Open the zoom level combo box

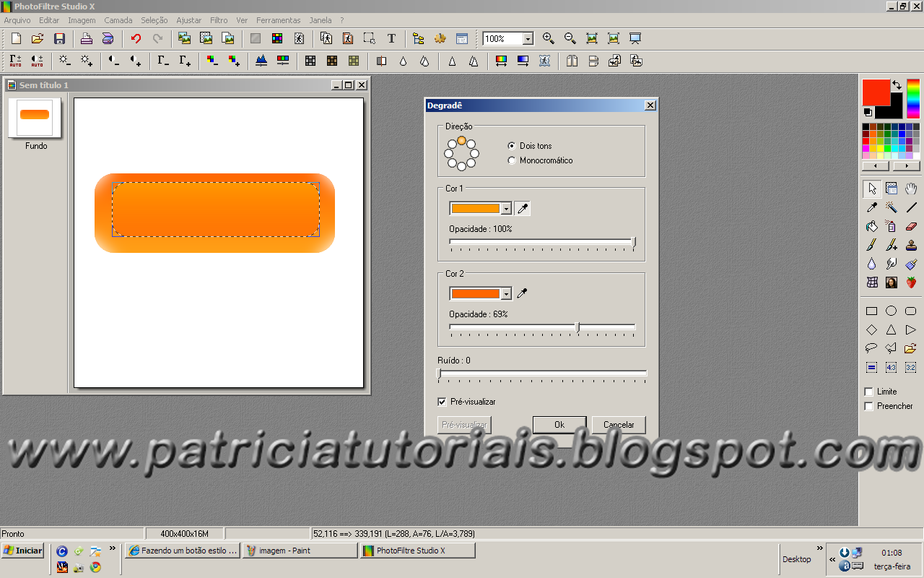[528, 38]
